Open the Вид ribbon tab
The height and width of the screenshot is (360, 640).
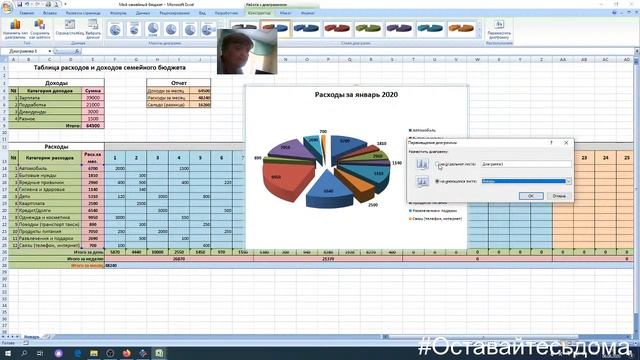(202, 13)
